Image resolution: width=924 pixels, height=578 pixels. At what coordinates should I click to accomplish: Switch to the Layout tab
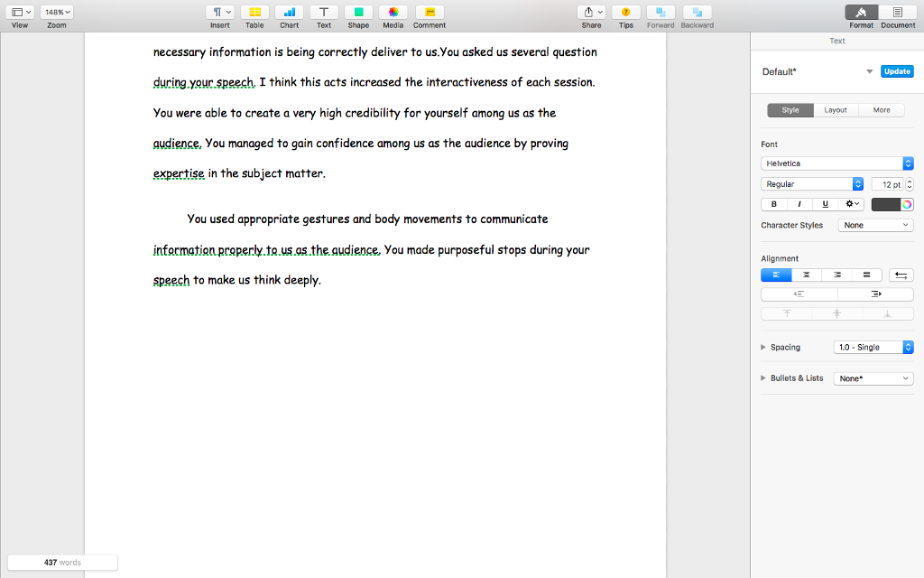click(836, 109)
